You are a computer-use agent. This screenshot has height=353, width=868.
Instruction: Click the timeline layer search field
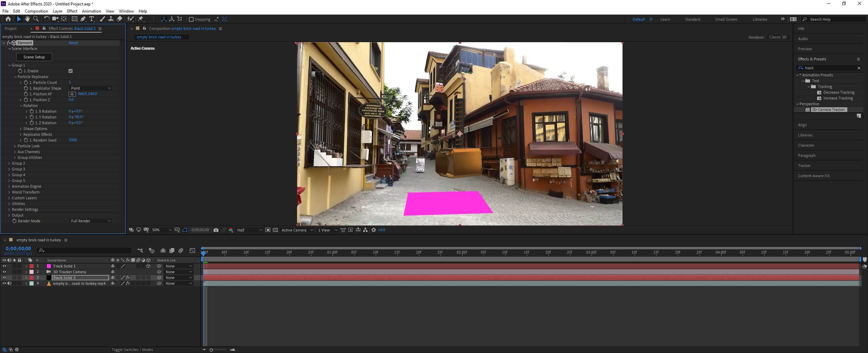pos(85,250)
